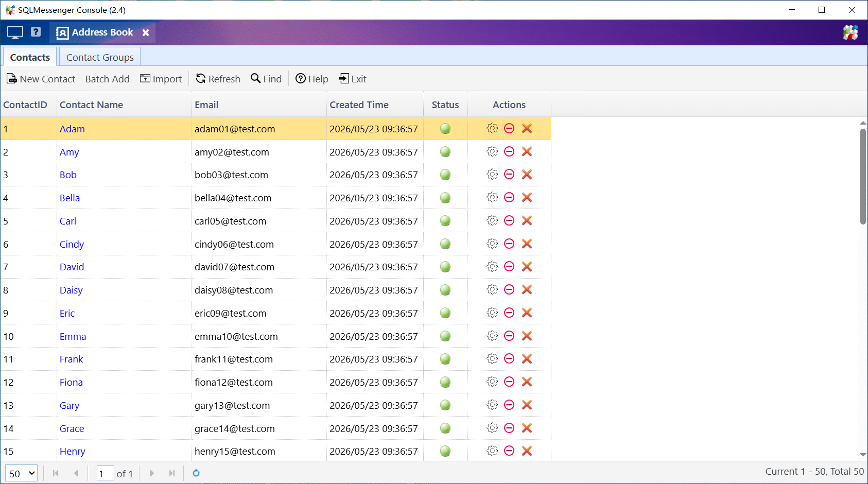Delete contact Bob with the X icon
The width and height of the screenshot is (868, 484).
527,175
